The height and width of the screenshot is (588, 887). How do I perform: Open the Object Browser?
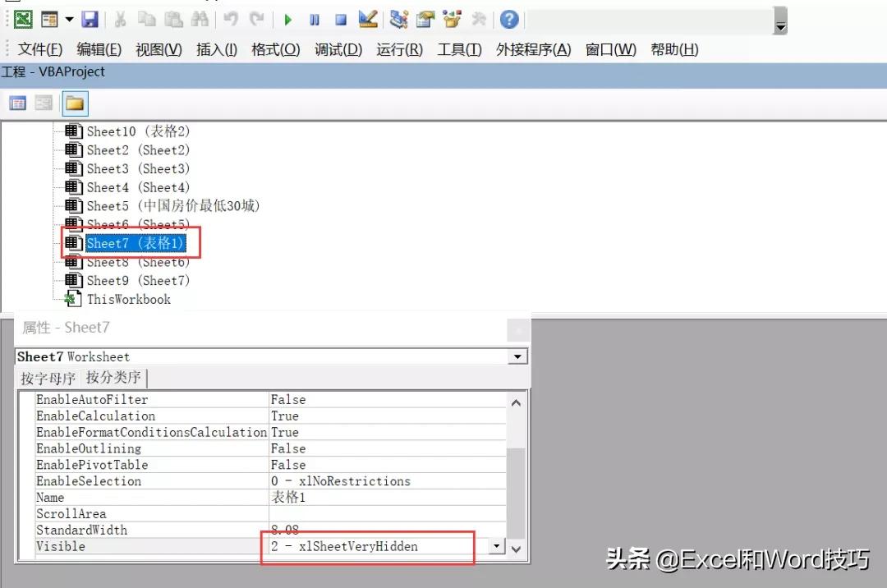451,18
